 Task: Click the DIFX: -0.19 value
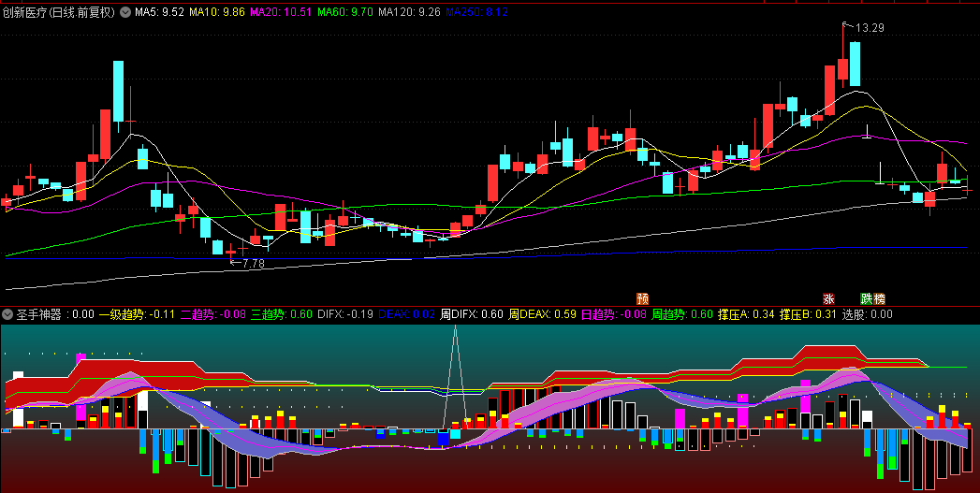pos(345,314)
